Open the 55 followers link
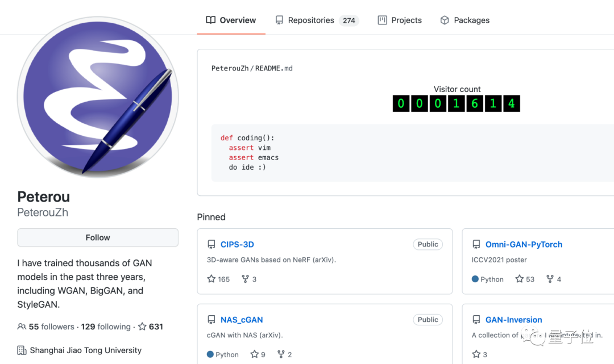This screenshot has width=614, height=364. (46, 327)
